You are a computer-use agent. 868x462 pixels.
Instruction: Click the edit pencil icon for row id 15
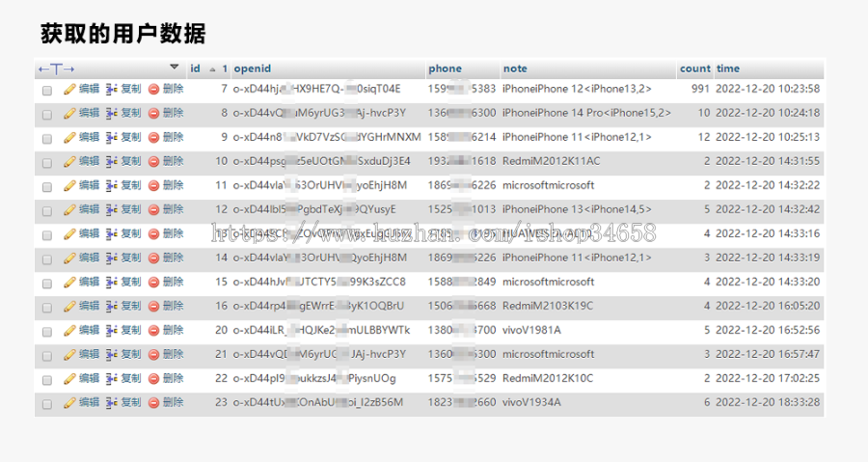69,283
